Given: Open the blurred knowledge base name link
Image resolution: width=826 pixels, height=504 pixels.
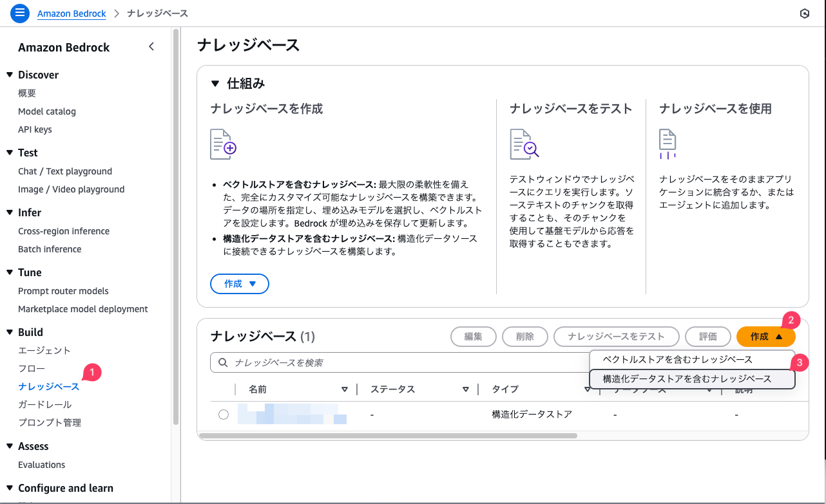Looking at the screenshot, I should [292, 414].
